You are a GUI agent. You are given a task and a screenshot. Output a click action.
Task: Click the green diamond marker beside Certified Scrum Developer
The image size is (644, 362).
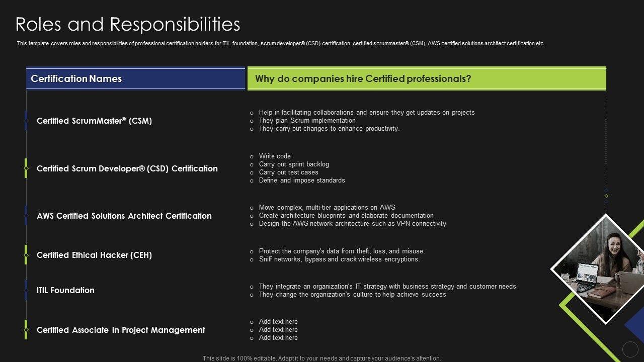pyautogui.click(x=26, y=168)
